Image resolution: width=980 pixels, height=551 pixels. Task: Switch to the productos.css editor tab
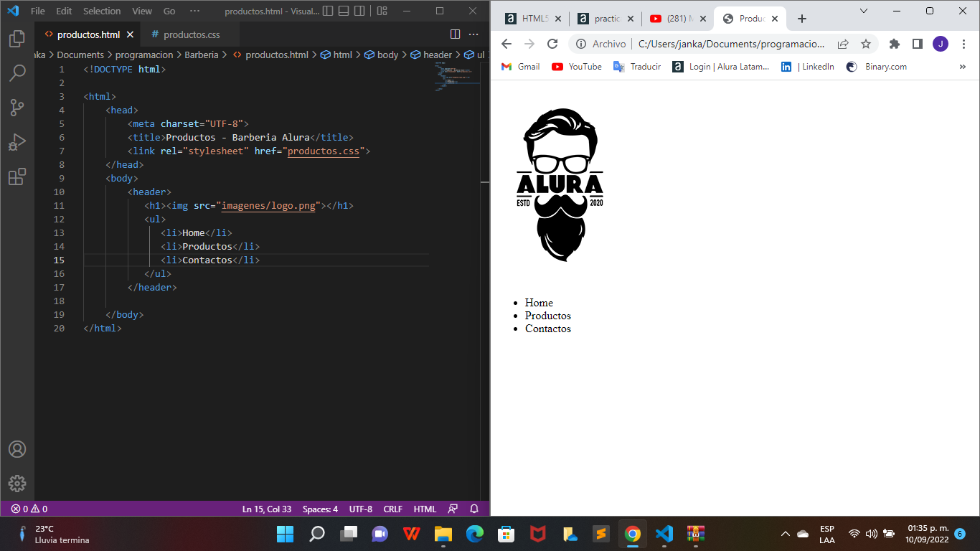pyautogui.click(x=192, y=34)
